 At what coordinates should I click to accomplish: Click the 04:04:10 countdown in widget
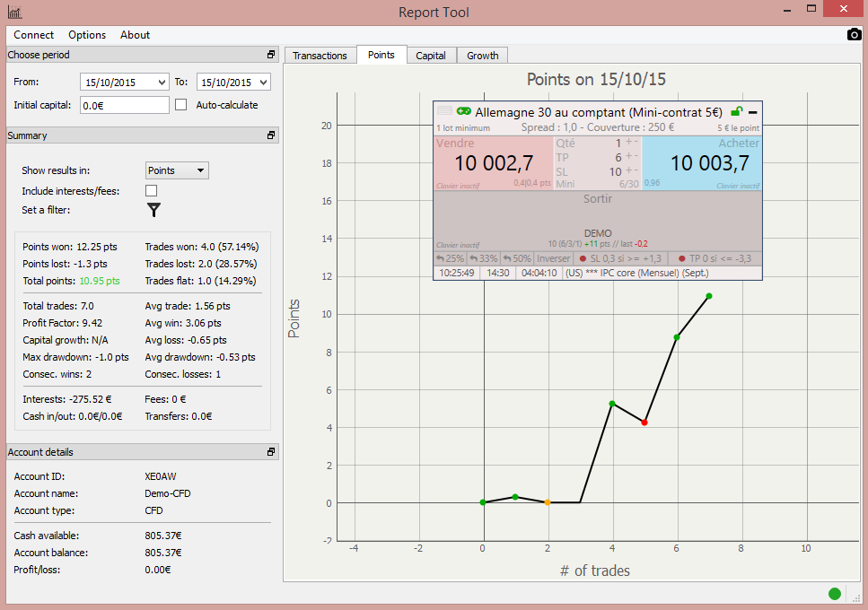pyautogui.click(x=539, y=273)
